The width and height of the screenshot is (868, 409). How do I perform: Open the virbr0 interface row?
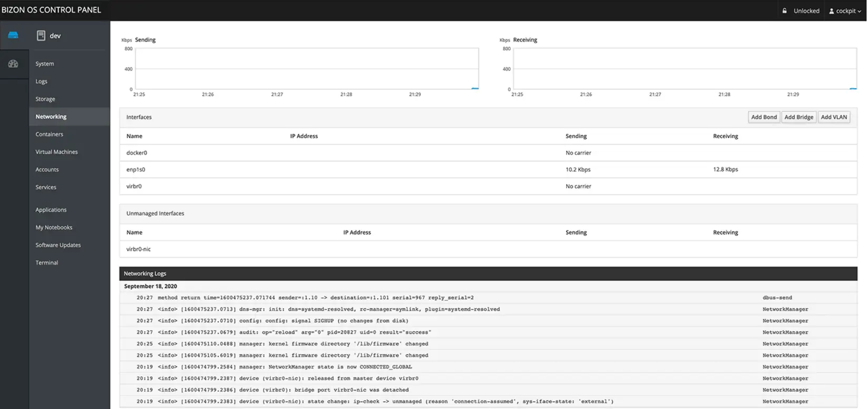tap(488, 187)
